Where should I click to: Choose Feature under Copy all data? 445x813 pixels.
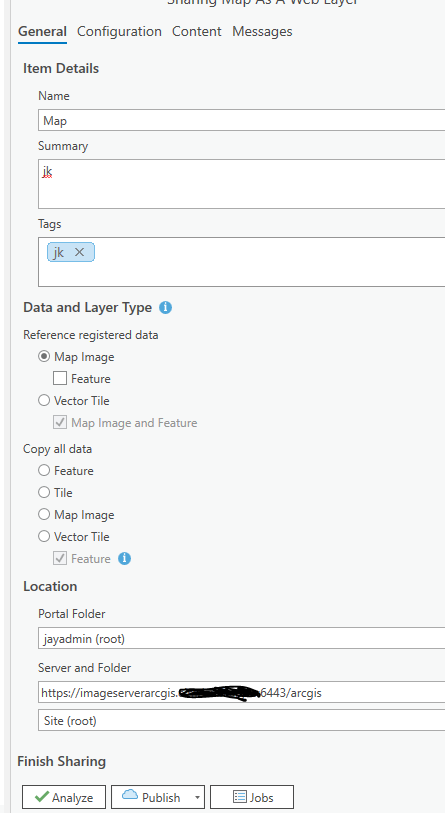point(45,471)
